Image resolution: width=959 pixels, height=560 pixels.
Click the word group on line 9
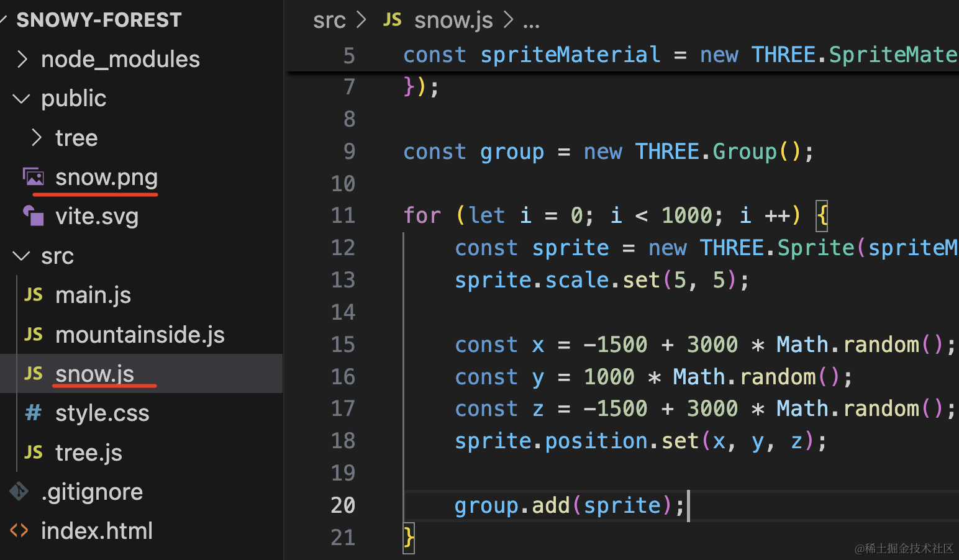click(x=512, y=152)
